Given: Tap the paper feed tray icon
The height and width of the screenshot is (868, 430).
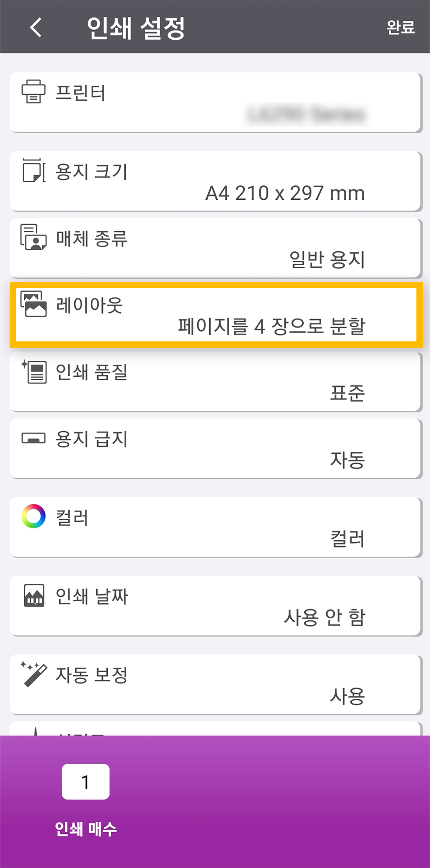Looking at the screenshot, I should (x=33, y=438).
